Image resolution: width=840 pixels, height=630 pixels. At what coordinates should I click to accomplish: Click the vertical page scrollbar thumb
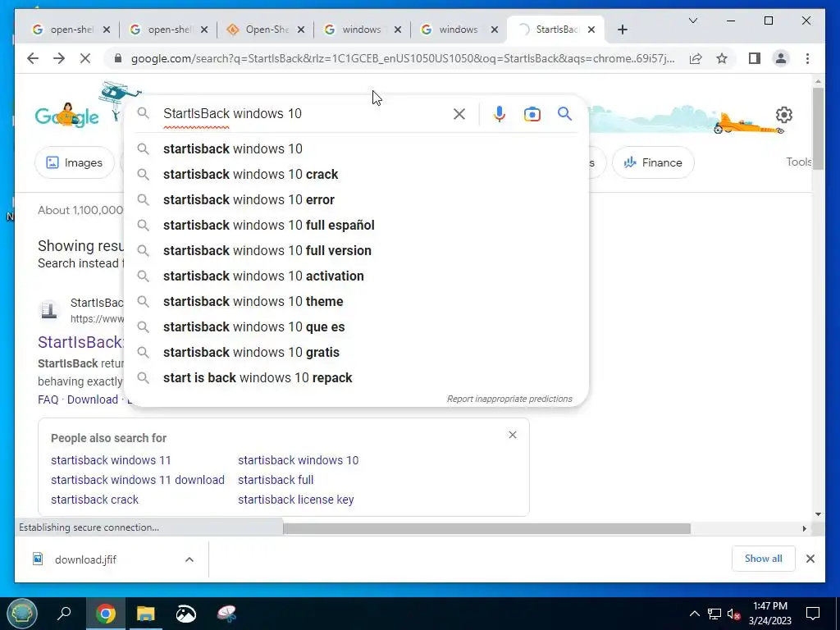click(818, 129)
